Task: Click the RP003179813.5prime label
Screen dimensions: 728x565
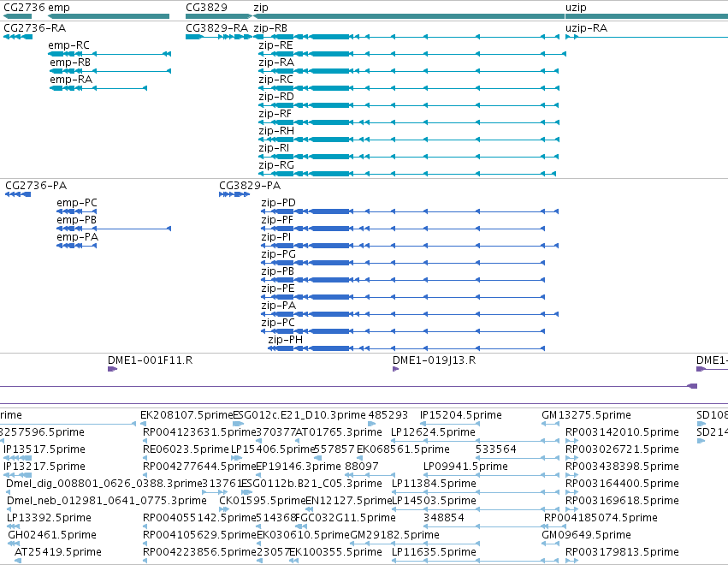Action: click(622, 552)
